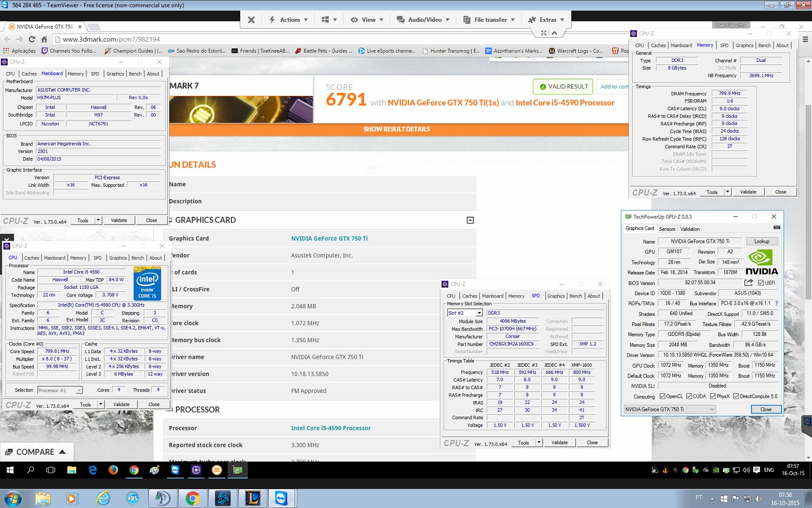Toggle the DirectCompute 5.0 checkbox

tap(736, 396)
